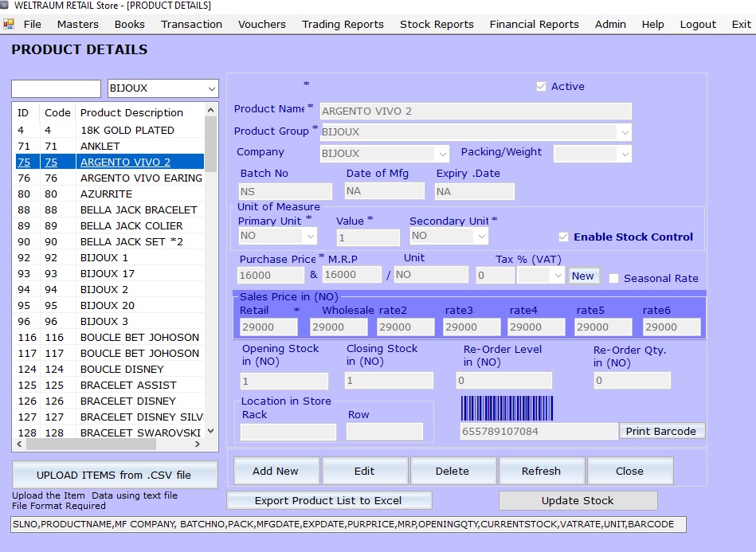Click the Batch No field
Viewport: 756px width, 552px height.
[x=285, y=191]
